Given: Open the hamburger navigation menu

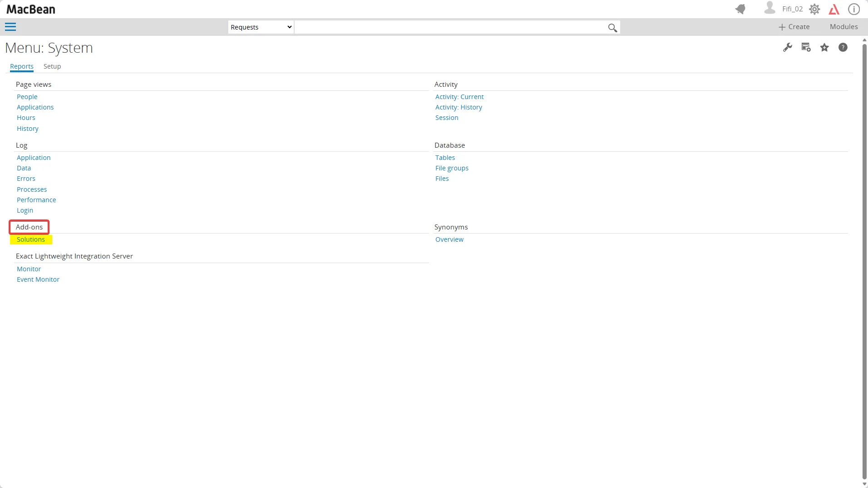Looking at the screenshot, I should [x=10, y=27].
